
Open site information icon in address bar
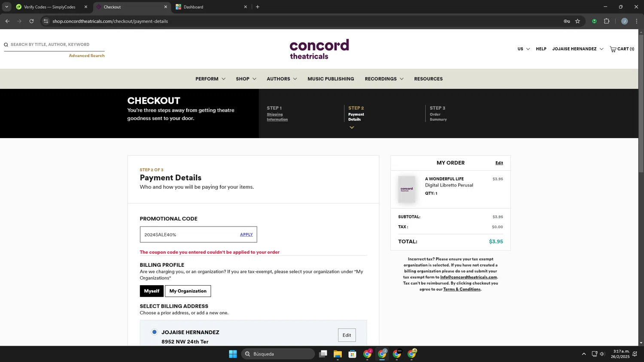[x=46, y=21]
